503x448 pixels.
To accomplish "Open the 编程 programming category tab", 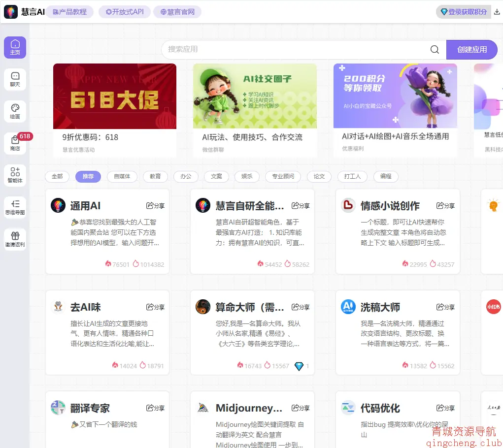I will [x=386, y=176].
